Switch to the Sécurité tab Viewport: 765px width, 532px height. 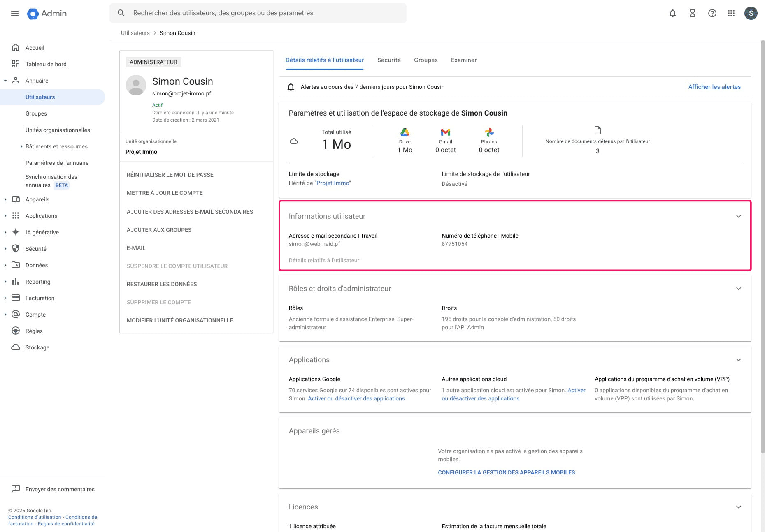[x=389, y=60]
